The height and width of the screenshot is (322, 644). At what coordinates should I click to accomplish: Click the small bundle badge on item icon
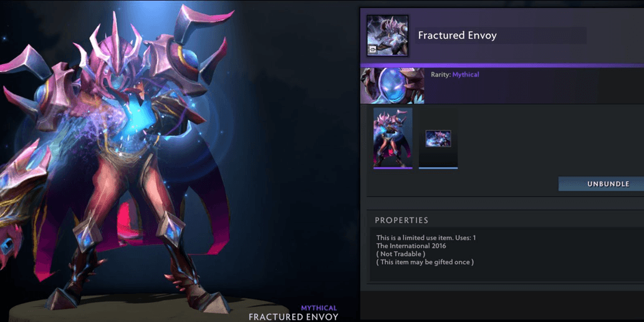[373, 49]
